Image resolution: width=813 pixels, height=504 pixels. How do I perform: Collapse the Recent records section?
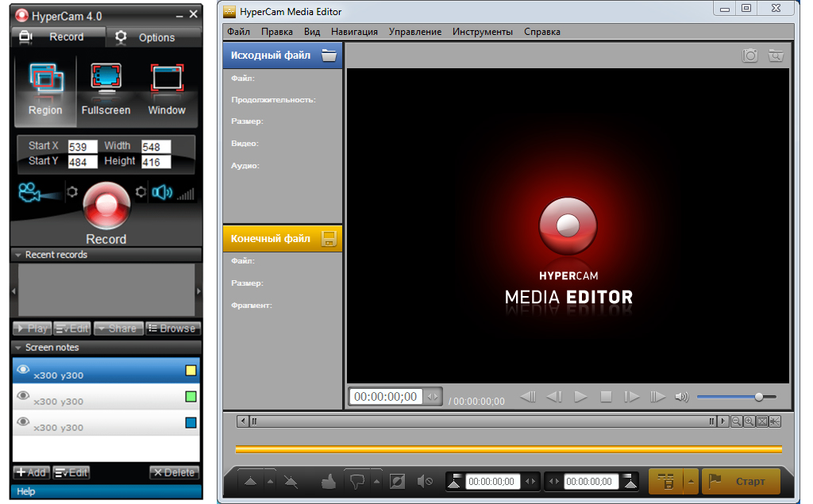coord(17,255)
